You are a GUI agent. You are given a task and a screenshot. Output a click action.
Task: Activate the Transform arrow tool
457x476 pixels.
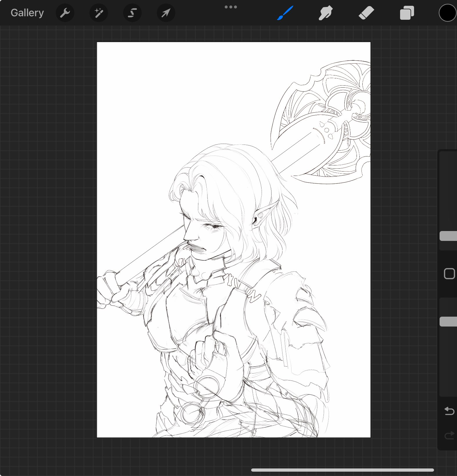[x=166, y=13]
